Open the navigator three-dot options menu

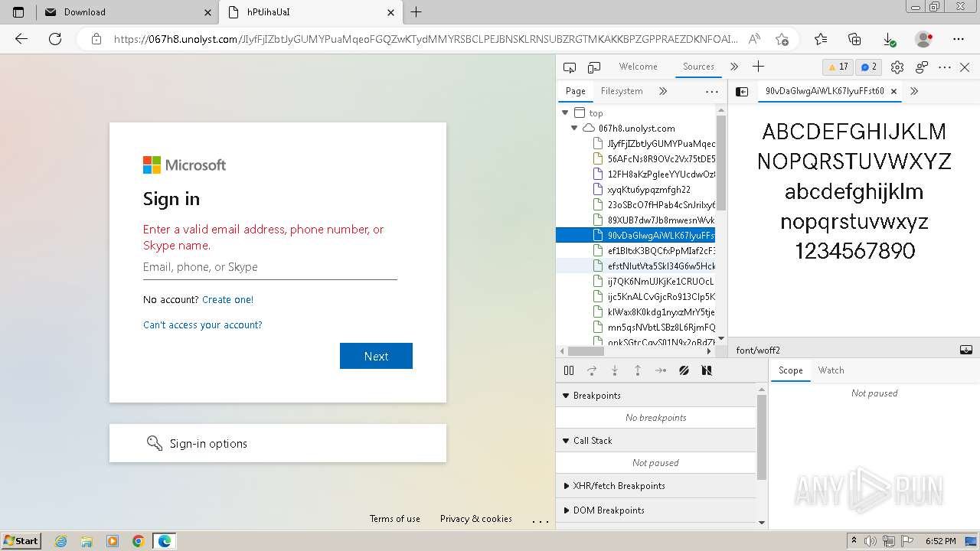click(712, 91)
